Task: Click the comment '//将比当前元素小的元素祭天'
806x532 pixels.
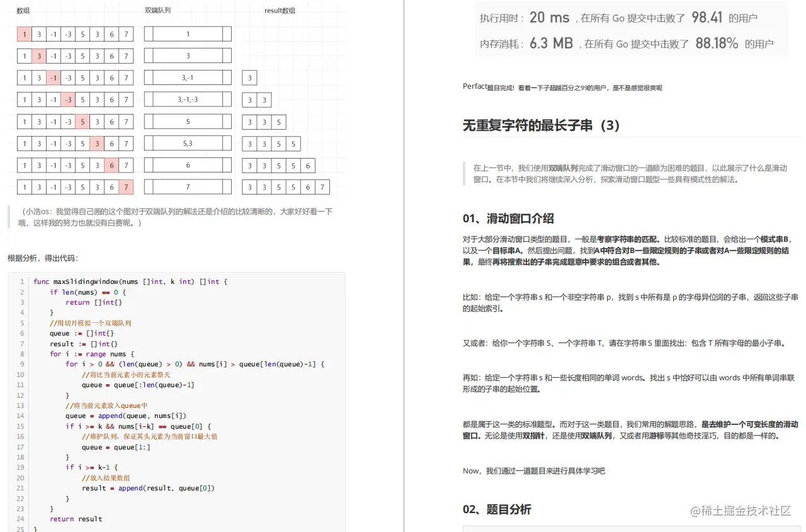Action: pyautogui.click(x=127, y=375)
